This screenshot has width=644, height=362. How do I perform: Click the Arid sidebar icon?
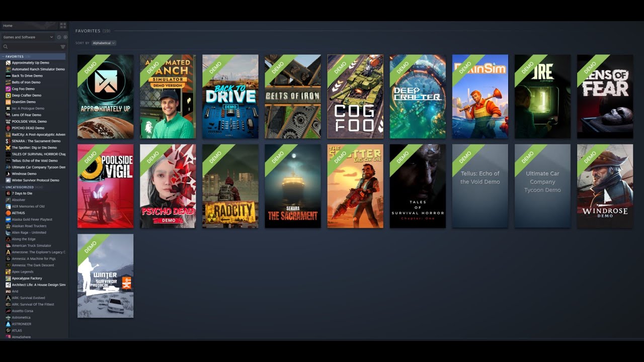point(8,292)
